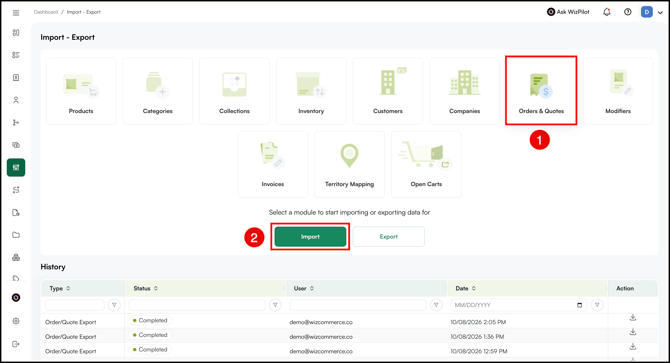The width and height of the screenshot is (670, 363).
Task: Open the WizPilot circle icon in the sidebar
Action: 16,298
